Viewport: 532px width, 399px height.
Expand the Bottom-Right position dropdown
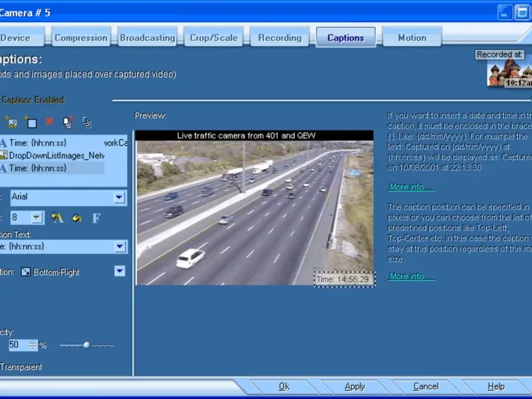pos(119,271)
